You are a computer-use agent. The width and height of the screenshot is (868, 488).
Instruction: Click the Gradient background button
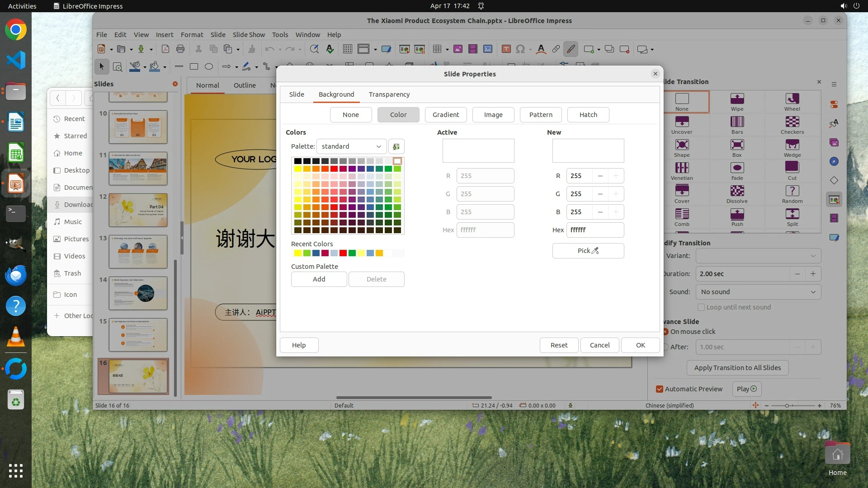445,115
